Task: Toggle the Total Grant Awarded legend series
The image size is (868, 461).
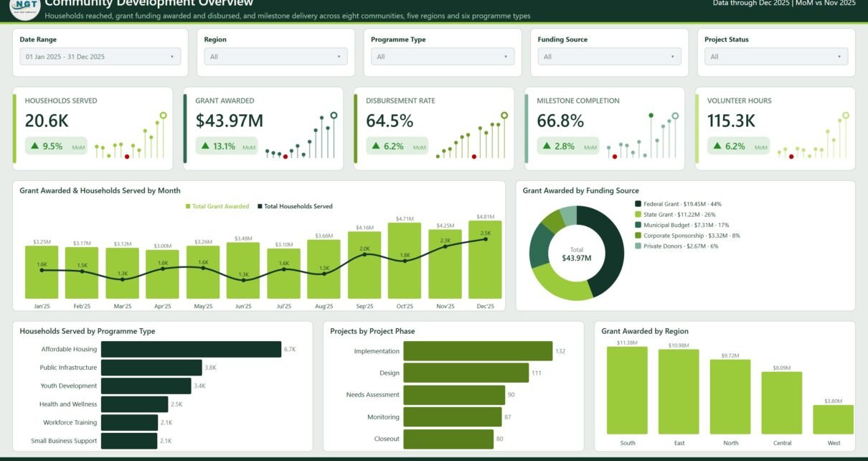Action: 217,206
